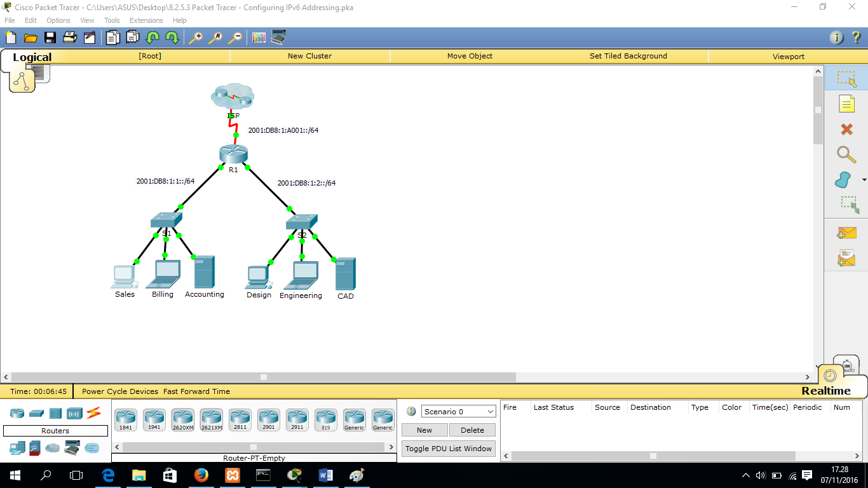868x488 pixels.
Task: Open Firefox from the Windows taskbar
Action: tap(201, 475)
